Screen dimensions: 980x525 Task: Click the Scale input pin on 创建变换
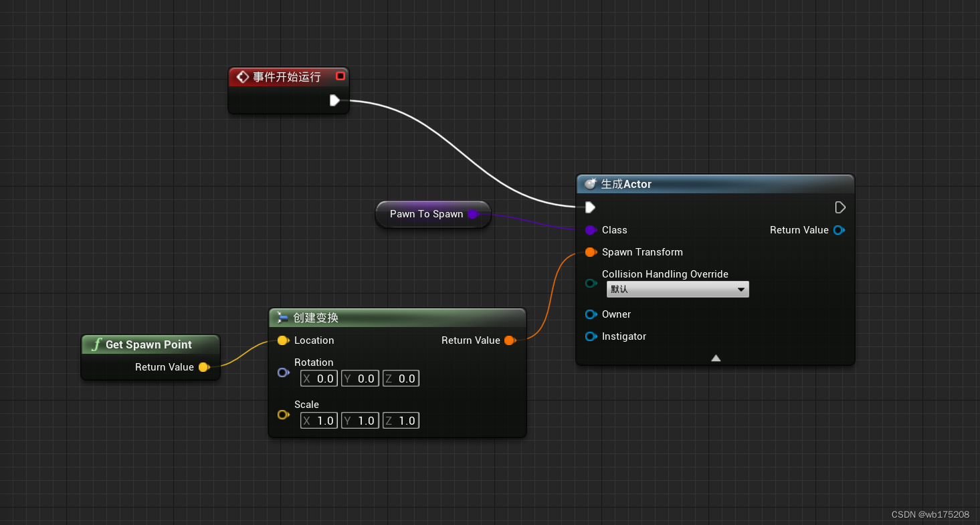(283, 415)
